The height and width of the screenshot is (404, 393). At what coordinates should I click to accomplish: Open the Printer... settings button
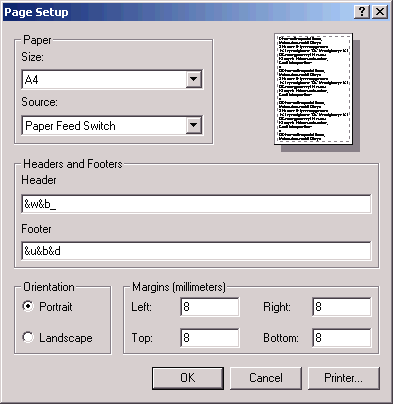coord(344,378)
